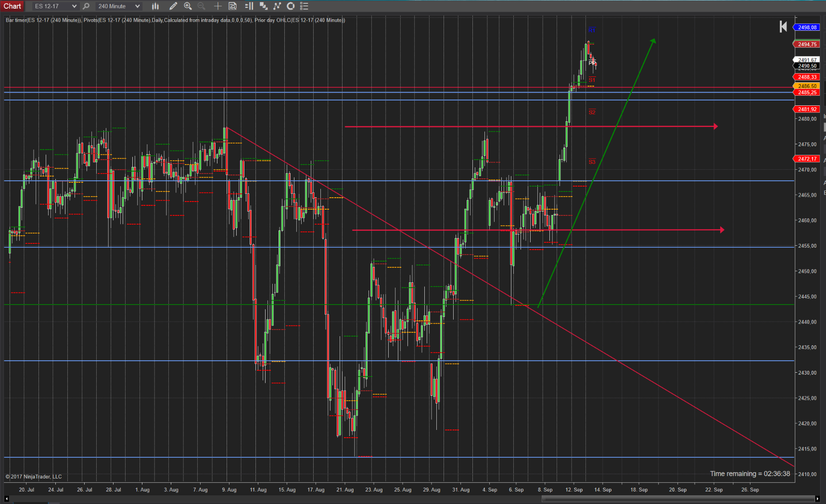
Task: Click the Time remaining bar timer text
Action: coord(750,474)
